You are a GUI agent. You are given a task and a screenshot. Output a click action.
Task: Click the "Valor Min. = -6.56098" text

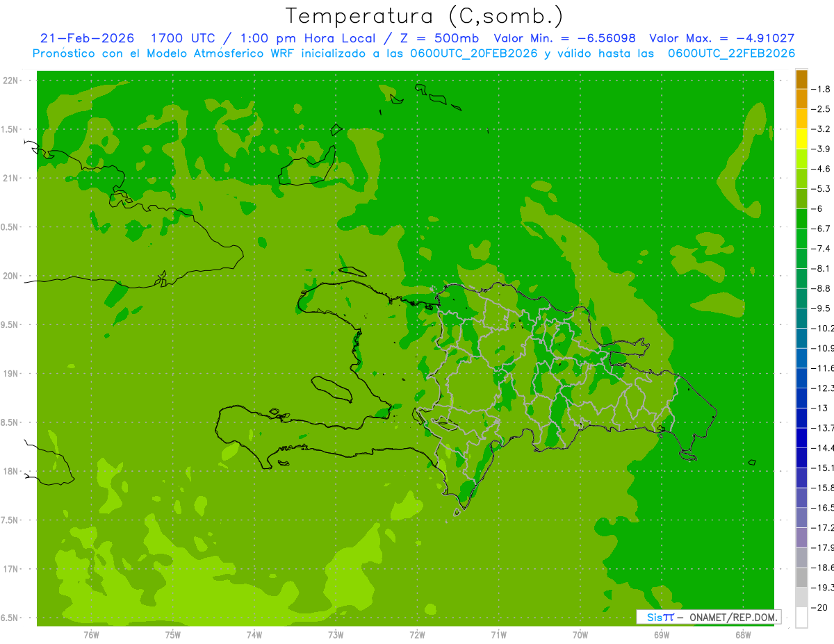point(564,39)
